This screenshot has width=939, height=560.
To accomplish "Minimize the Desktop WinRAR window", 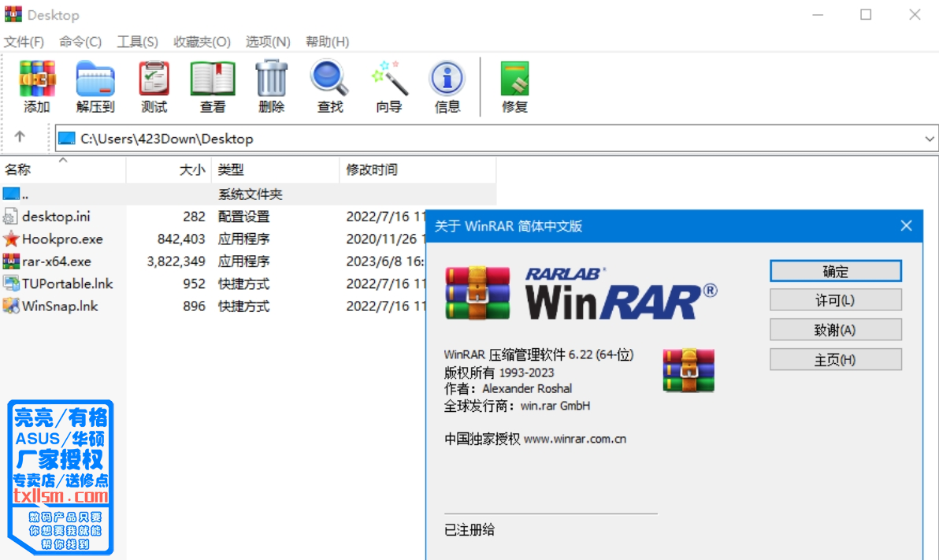I will [818, 14].
